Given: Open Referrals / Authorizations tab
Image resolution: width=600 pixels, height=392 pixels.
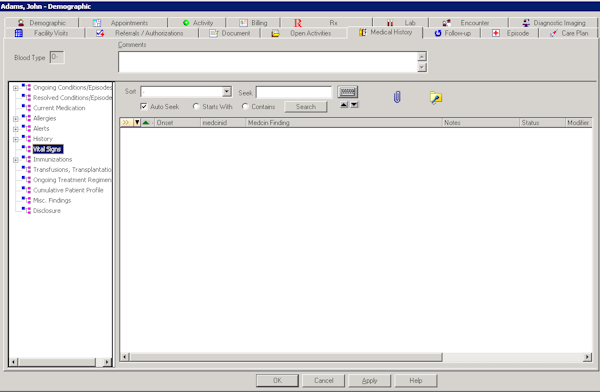Looking at the screenshot, I should pos(141,33).
